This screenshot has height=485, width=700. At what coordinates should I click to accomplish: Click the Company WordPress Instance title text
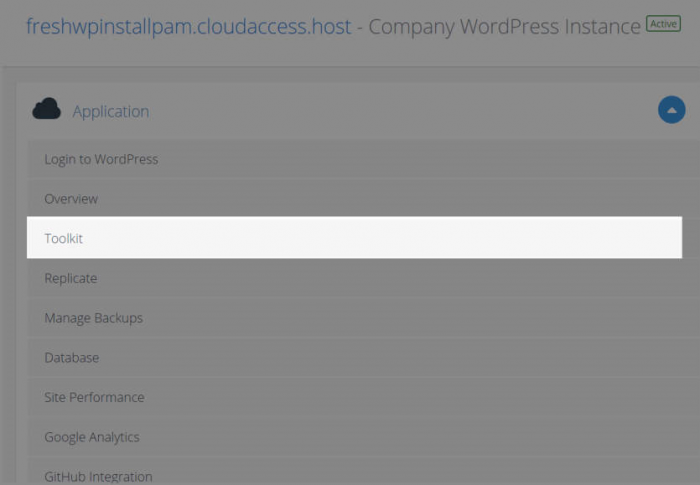tap(504, 27)
